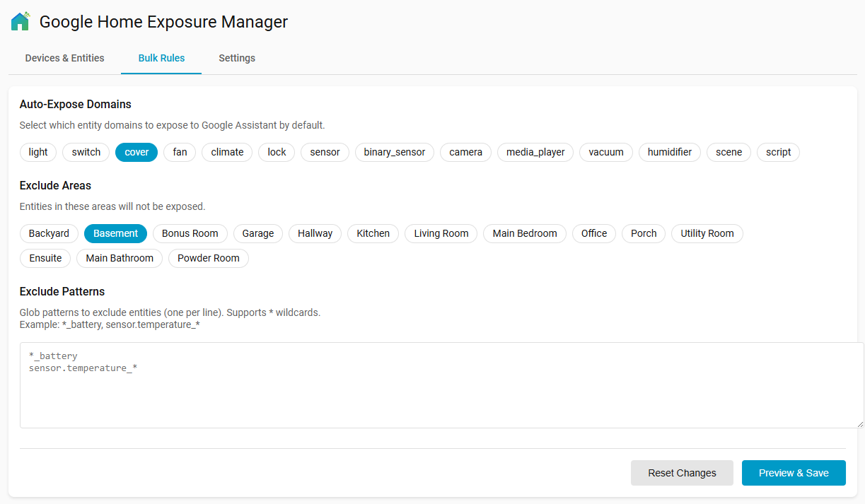Select the Bulk Rules tab
This screenshot has height=504, width=865.
(161, 58)
